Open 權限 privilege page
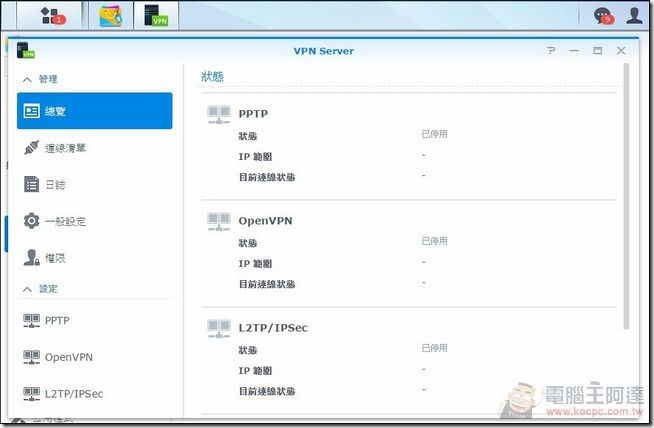Viewport: 654px width, 428px height. tap(95, 258)
